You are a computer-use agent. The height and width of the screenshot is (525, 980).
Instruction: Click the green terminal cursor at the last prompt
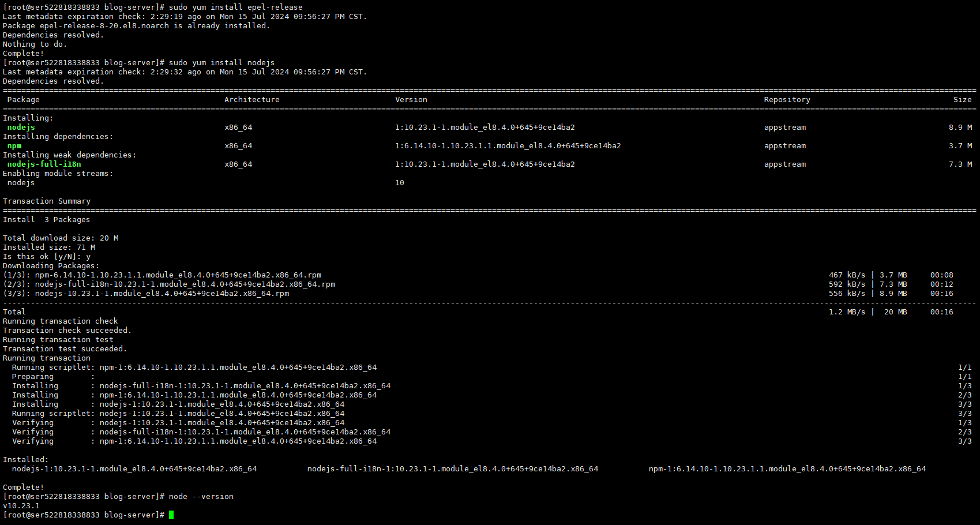(x=171, y=515)
